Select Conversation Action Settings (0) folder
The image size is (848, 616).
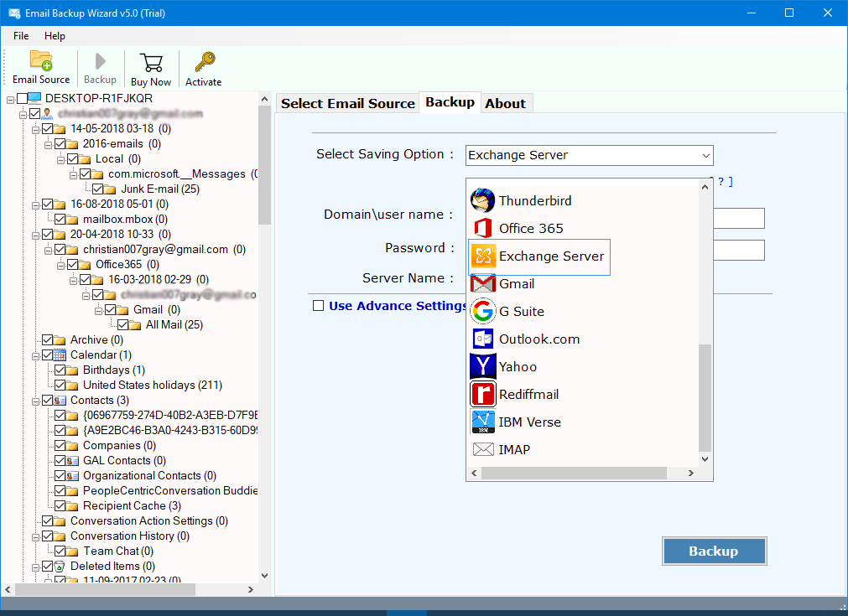click(149, 521)
